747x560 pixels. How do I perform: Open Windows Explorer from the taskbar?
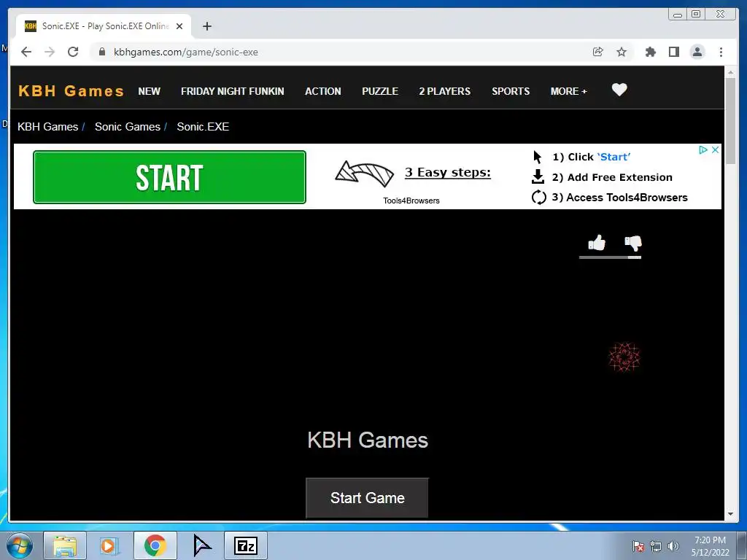coord(65,545)
